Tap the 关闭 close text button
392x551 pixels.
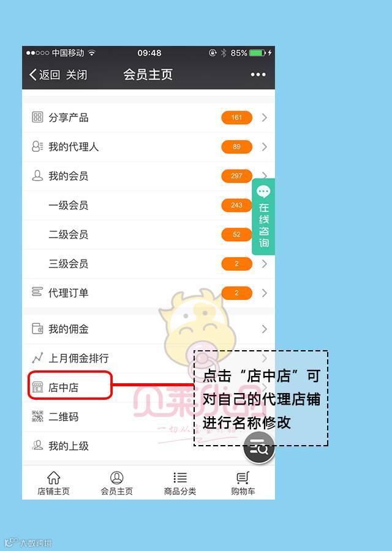click(x=77, y=75)
